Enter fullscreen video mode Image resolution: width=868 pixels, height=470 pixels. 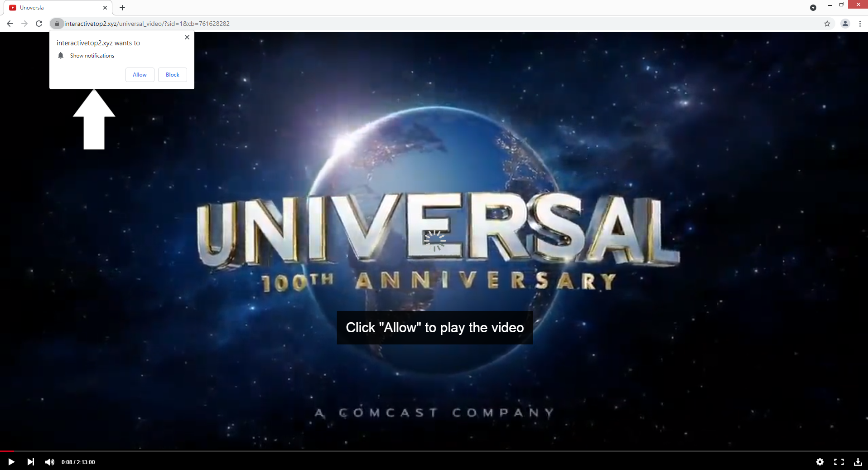[839, 462]
